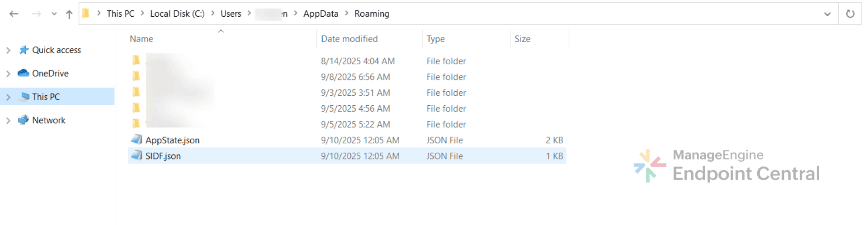Select This PC in navigation pane
The image size is (868, 225).
46,97
